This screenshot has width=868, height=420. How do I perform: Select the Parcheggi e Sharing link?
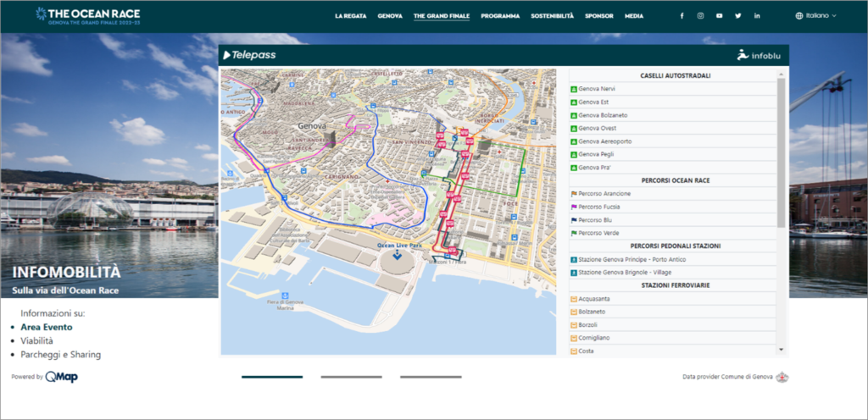tap(61, 355)
